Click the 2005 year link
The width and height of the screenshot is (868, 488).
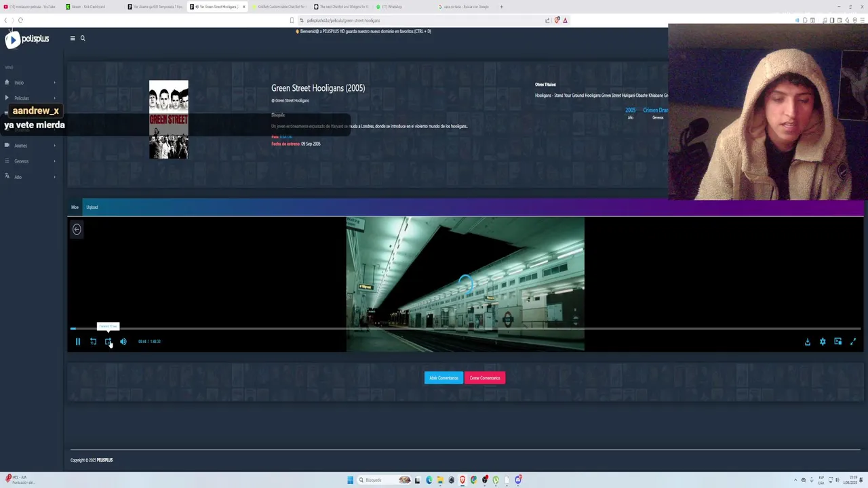coord(631,110)
